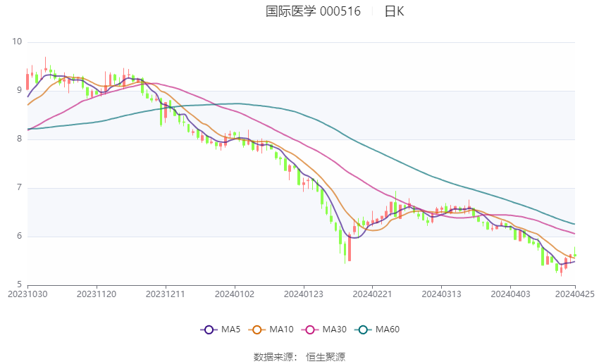Click the data source text 恒生聚源

pos(326,357)
